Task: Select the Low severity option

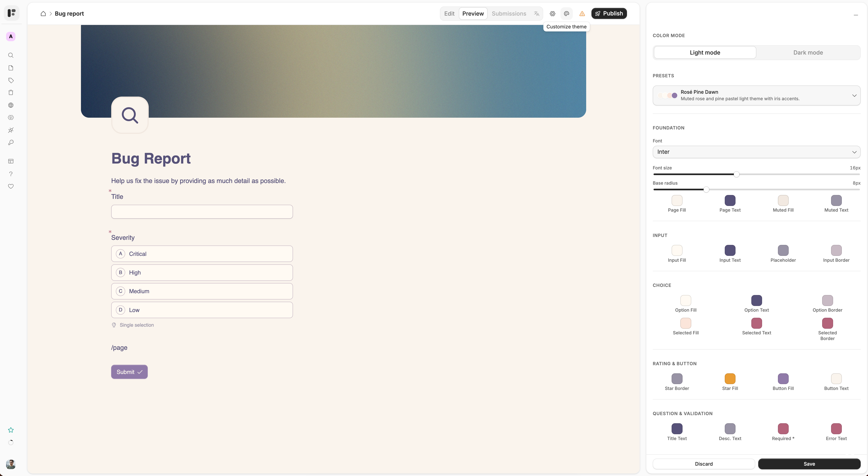Action: 202,310
